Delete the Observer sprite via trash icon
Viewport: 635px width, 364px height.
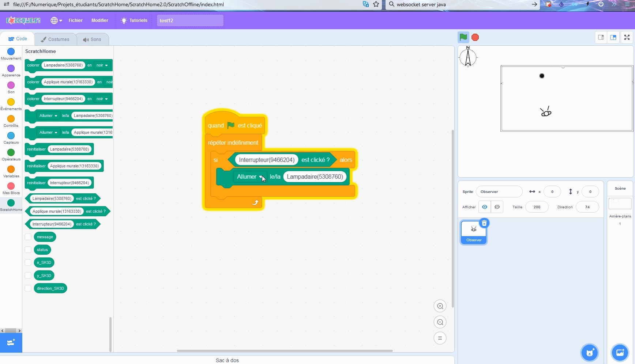(x=484, y=223)
